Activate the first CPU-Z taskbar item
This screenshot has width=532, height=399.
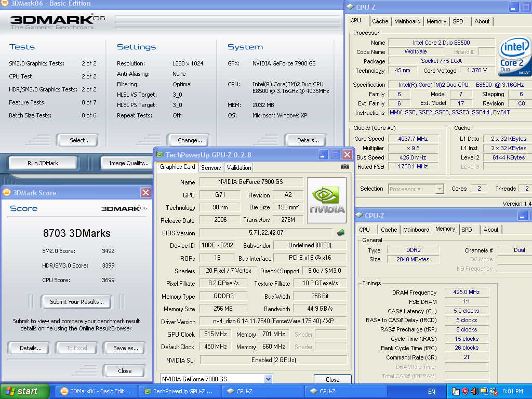[x=262, y=391]
